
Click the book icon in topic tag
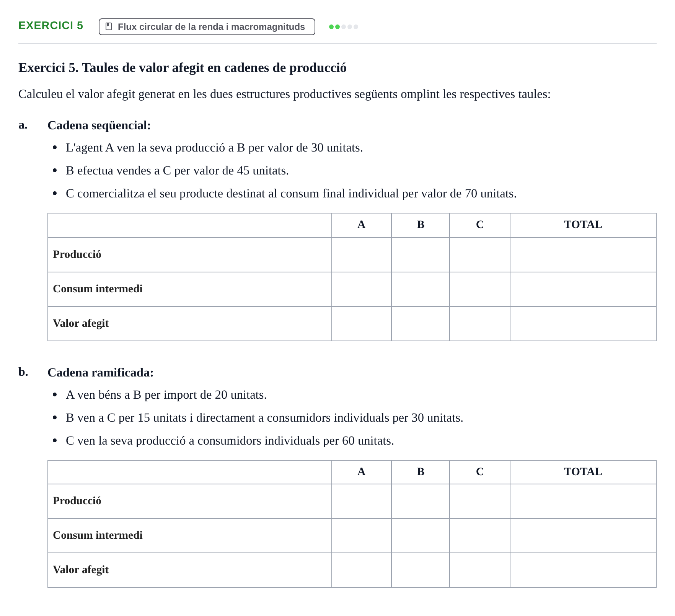point(109,27)
